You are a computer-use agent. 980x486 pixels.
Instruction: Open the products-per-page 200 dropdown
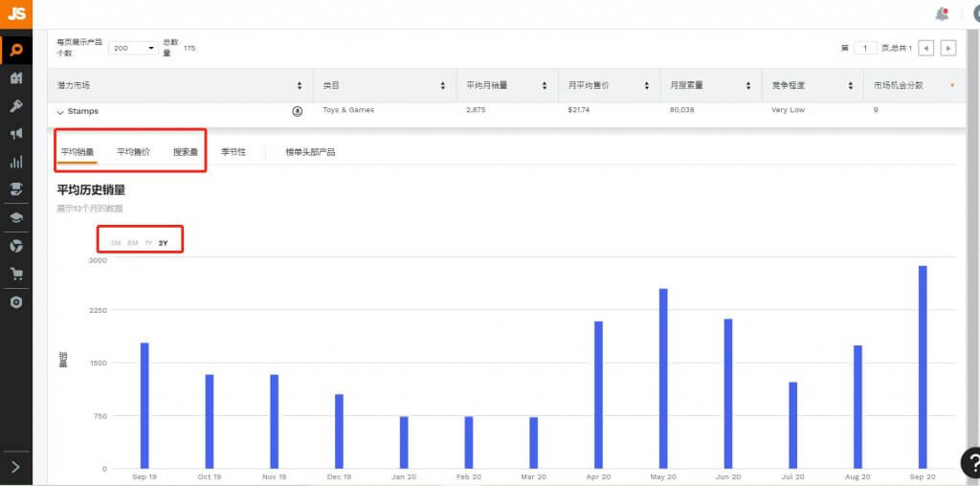[134, 48]
